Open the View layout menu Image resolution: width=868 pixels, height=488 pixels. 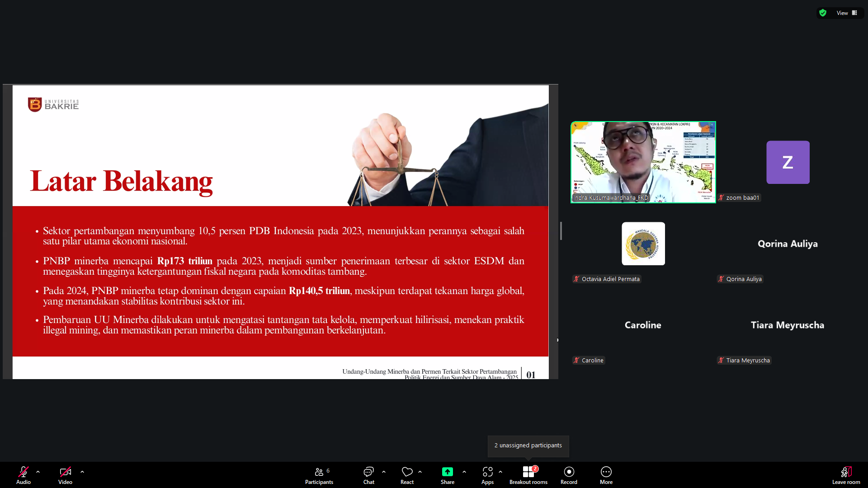[847, 13]
